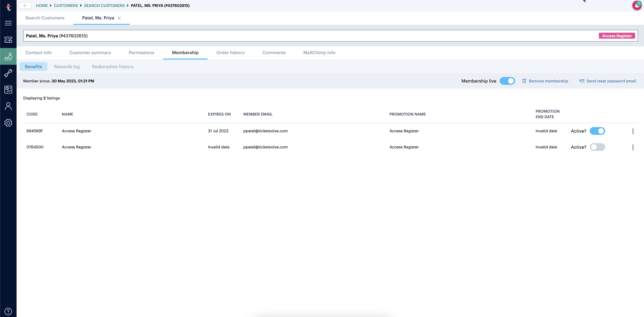
Task: Open the Contact info tab
Action: pos(38,53)
